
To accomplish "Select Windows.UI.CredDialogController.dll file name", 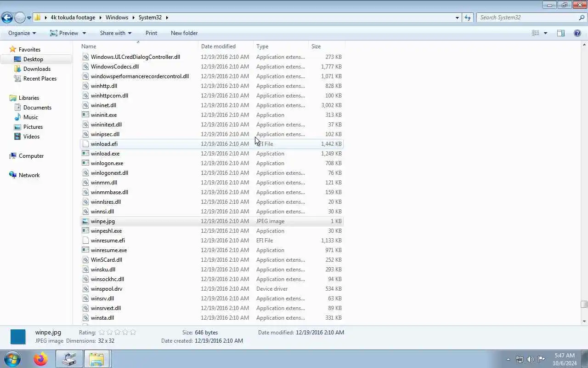I will point(136,57).
